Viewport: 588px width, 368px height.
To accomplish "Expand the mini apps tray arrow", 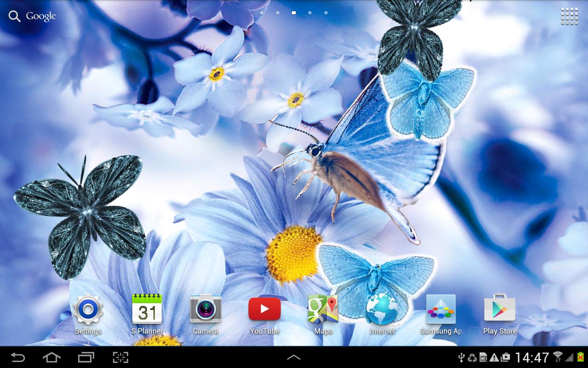I will point(294,357).
